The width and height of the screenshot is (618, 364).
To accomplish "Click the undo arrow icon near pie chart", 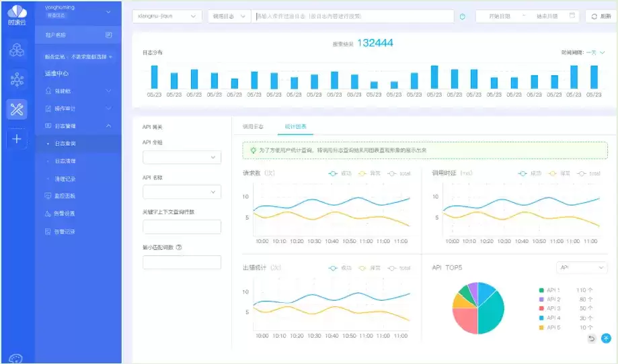I will [592, 338].
